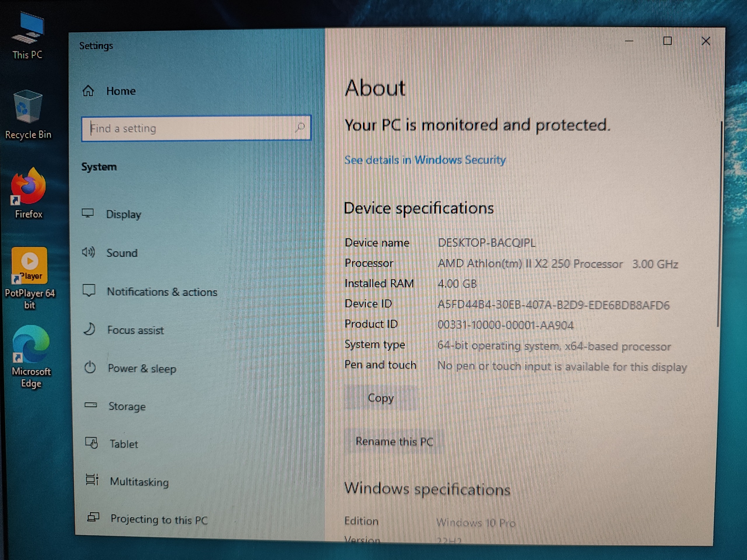Select the Focus assist moon icon
This screenshot has height=560, width=747.
90,329
